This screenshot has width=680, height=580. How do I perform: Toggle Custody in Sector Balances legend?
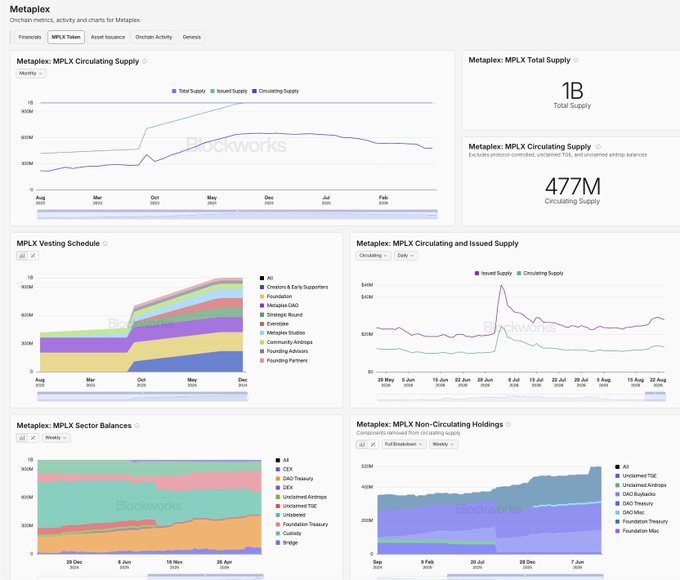(x=288, y=533)
